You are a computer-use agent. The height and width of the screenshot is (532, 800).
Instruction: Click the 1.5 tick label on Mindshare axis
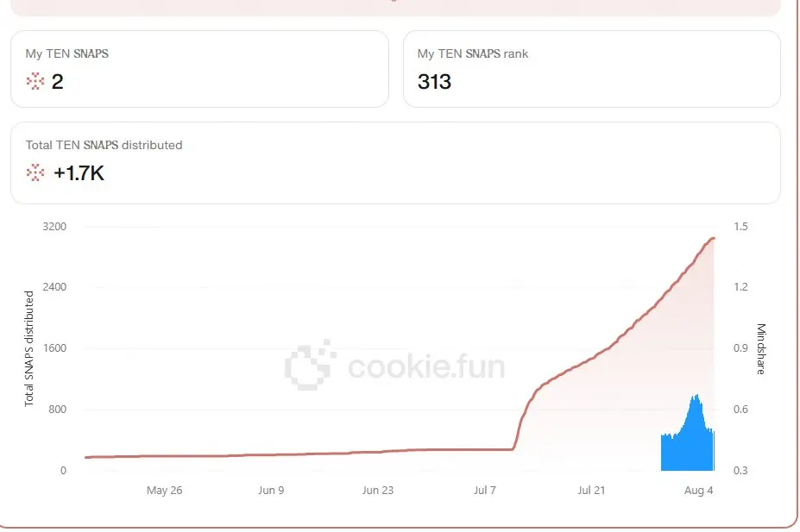tap(740, 226)
